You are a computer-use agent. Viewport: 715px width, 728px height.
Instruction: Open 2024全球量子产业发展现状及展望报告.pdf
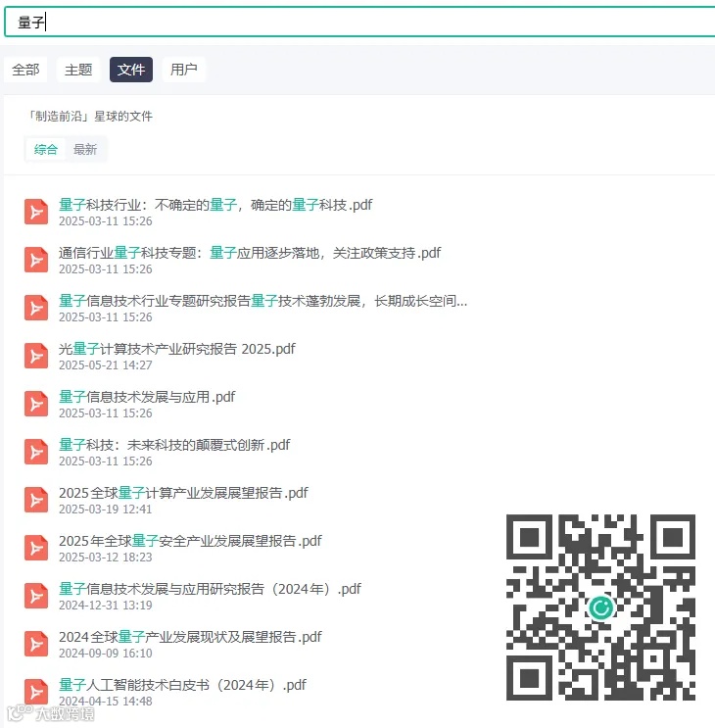point(190,637)
